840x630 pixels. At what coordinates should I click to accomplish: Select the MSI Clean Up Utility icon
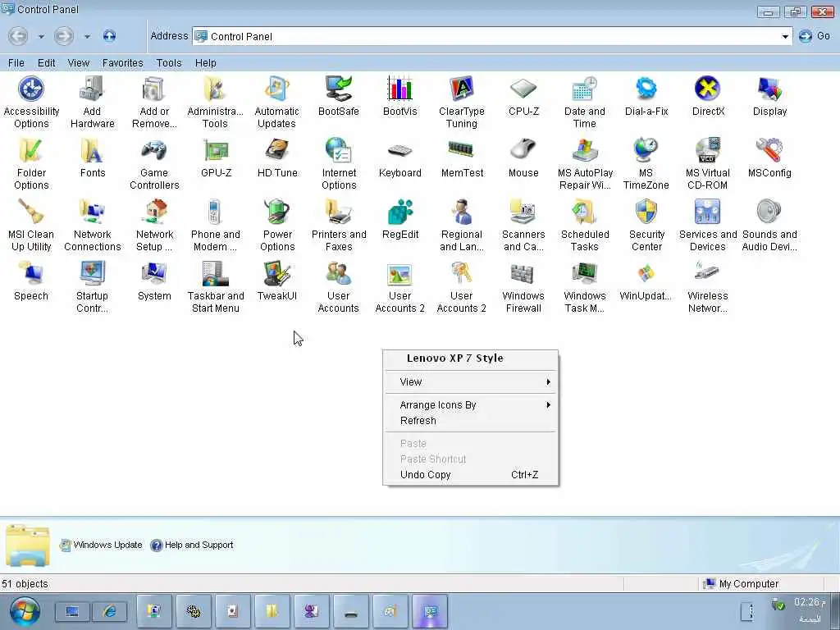click(x=31, y=212)
